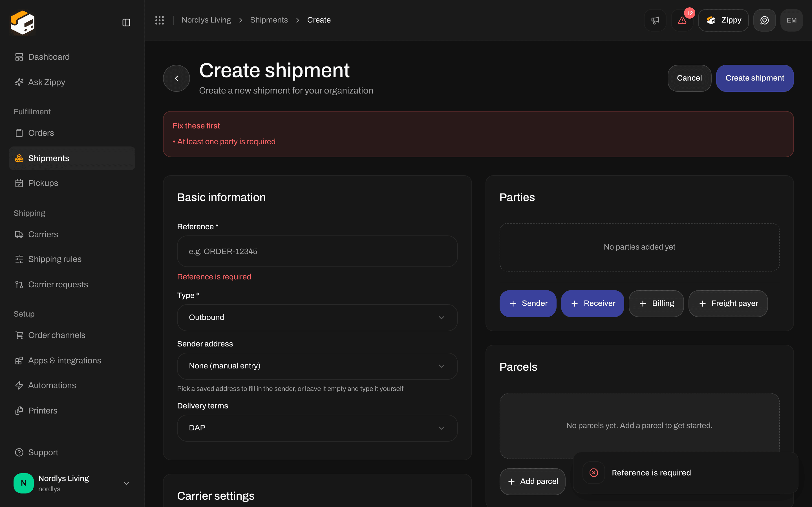The height and width of the screenshot is (507, 812).
Task: Click the Shipments breadcrumb link
Action: coord(269,20)
